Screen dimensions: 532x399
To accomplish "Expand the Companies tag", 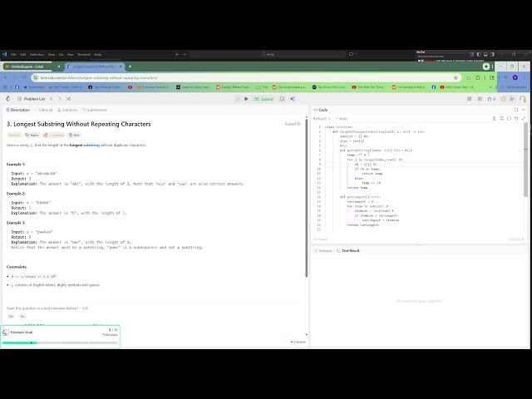I will coord(53,135).
